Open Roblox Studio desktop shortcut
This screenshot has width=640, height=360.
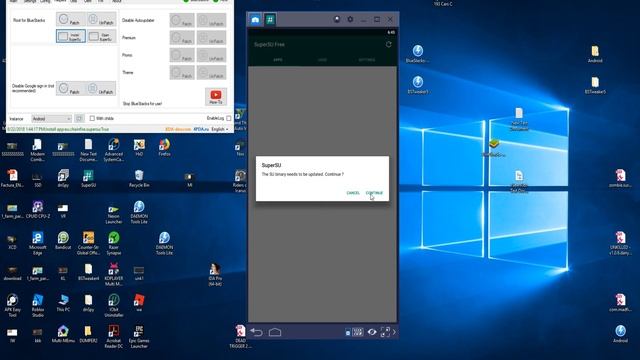point(38,305)
